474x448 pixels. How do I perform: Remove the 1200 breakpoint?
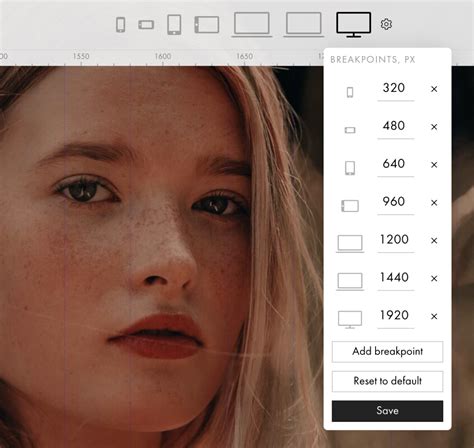coord(434,241)
